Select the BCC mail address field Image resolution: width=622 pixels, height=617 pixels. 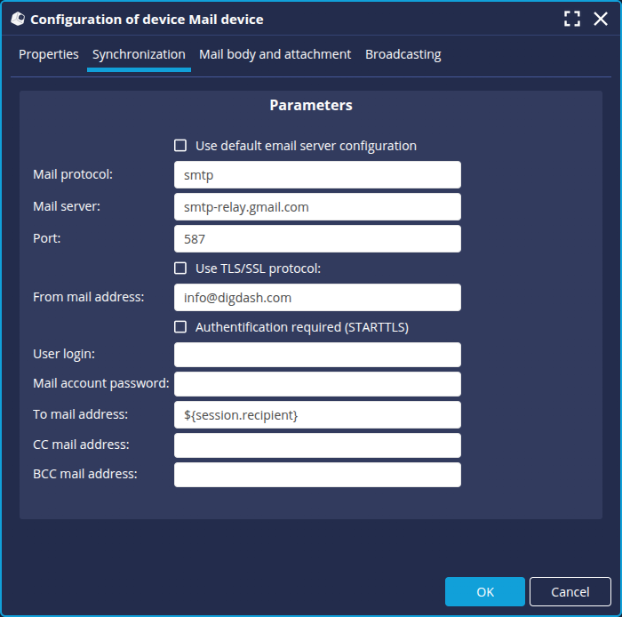317,474
